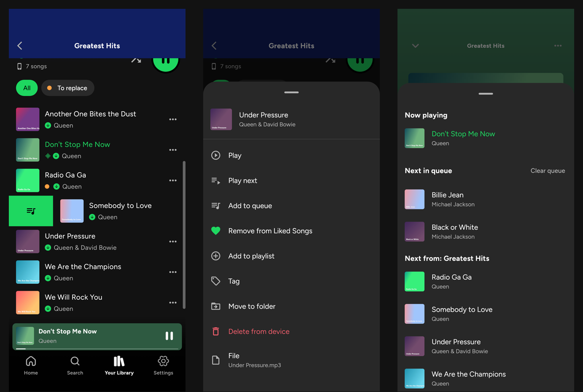583x392 pixels.
Task: Toggle the To replace filter chip
Action: [68, 88]
